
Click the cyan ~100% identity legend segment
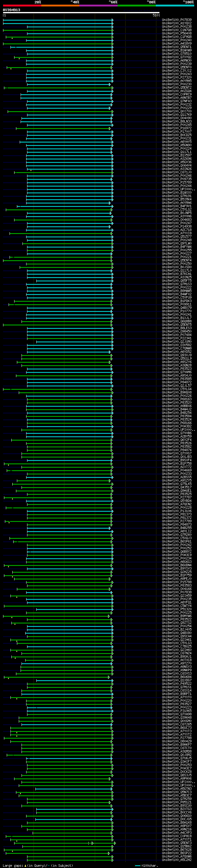(x=175, y=6)
